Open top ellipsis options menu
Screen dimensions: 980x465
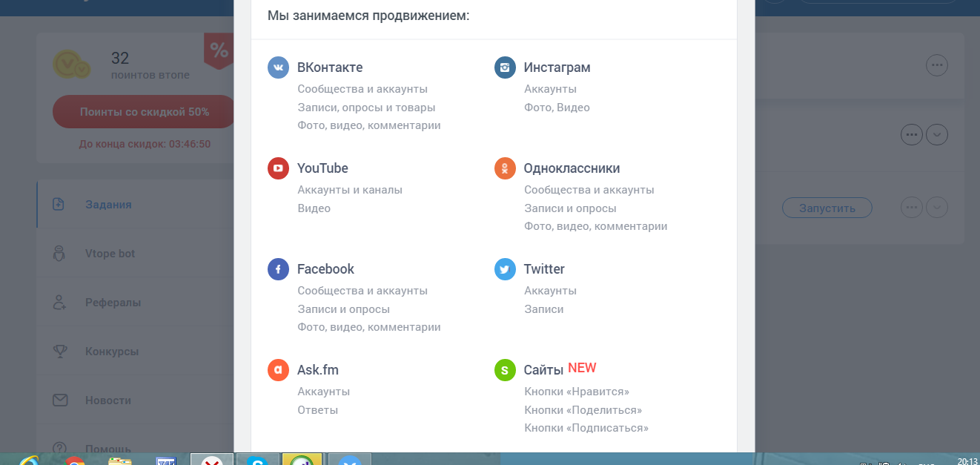click(x=937, y=65)
